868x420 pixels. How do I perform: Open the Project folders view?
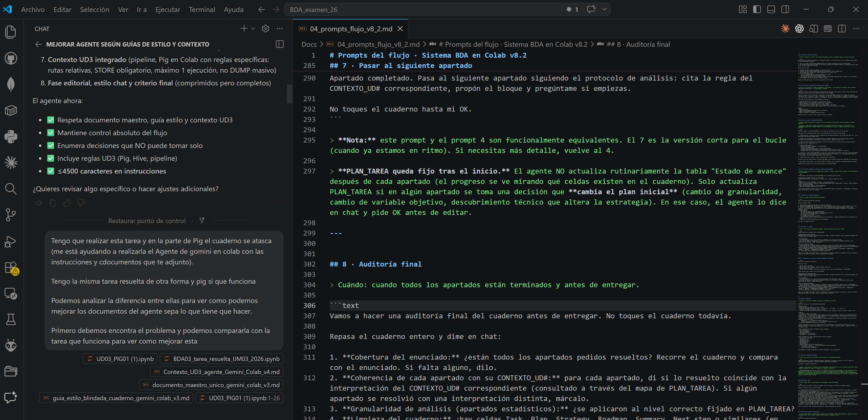[11, 372]
